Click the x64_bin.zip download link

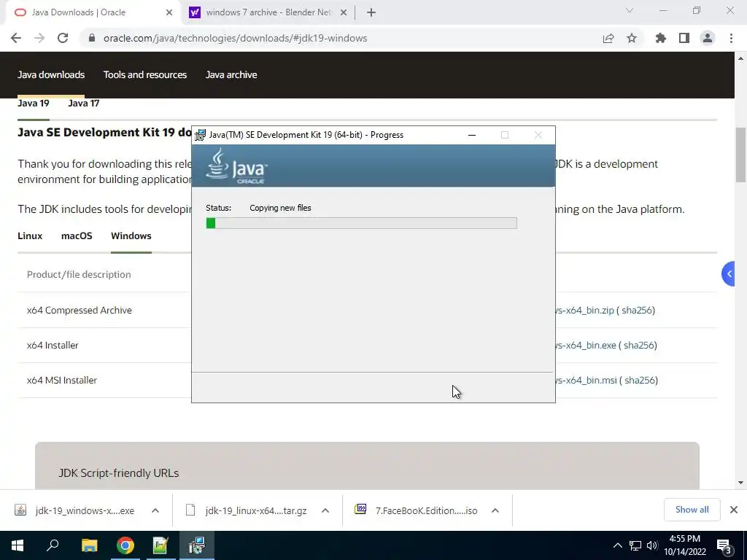(584, 311)
